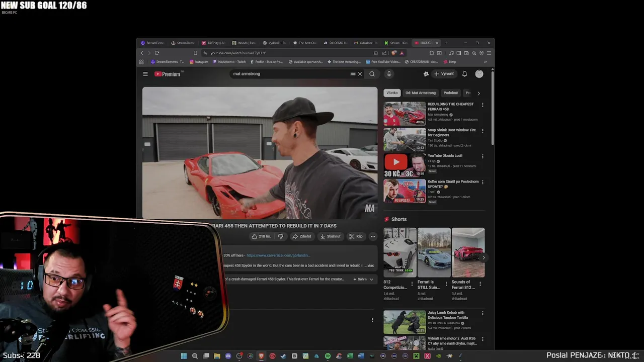Expand the Súhrn summary chevron
644x362 pixels.
pyautogui.click(x=371, y=279)
